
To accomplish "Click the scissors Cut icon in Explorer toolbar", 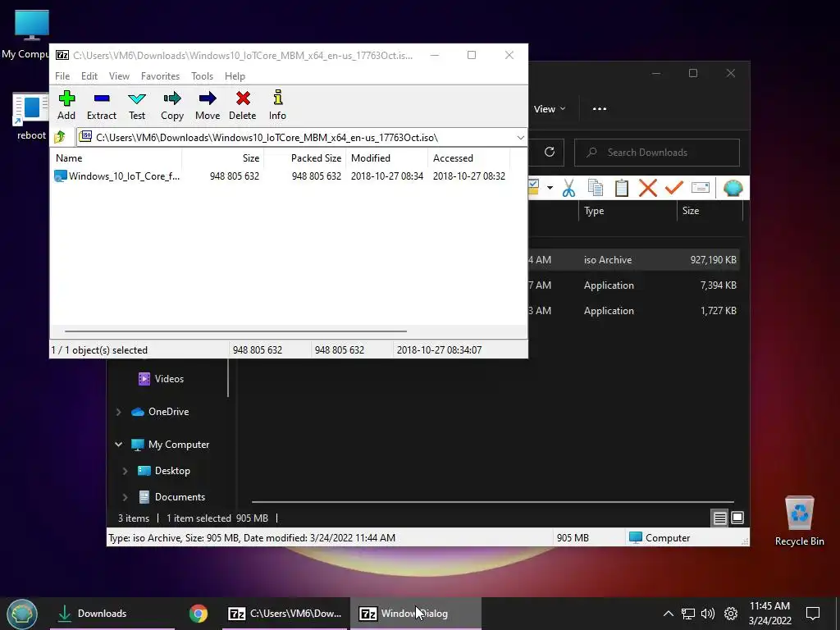I will (569, 188).
